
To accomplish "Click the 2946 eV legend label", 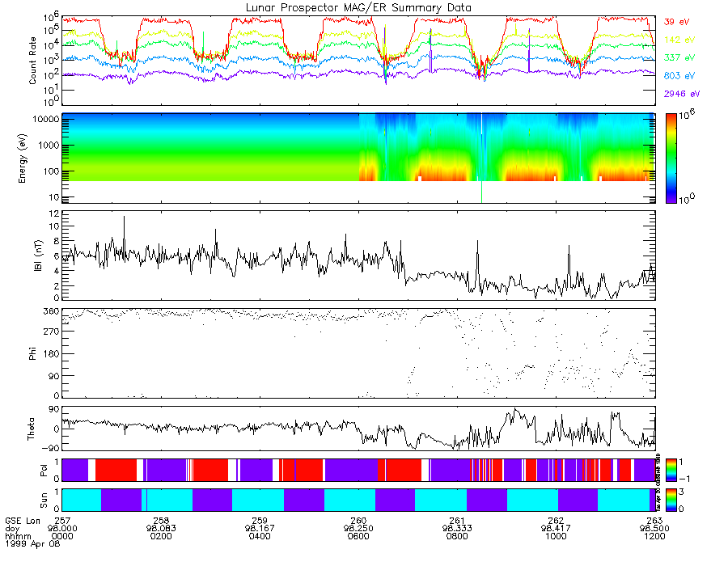I will [682, 94].
